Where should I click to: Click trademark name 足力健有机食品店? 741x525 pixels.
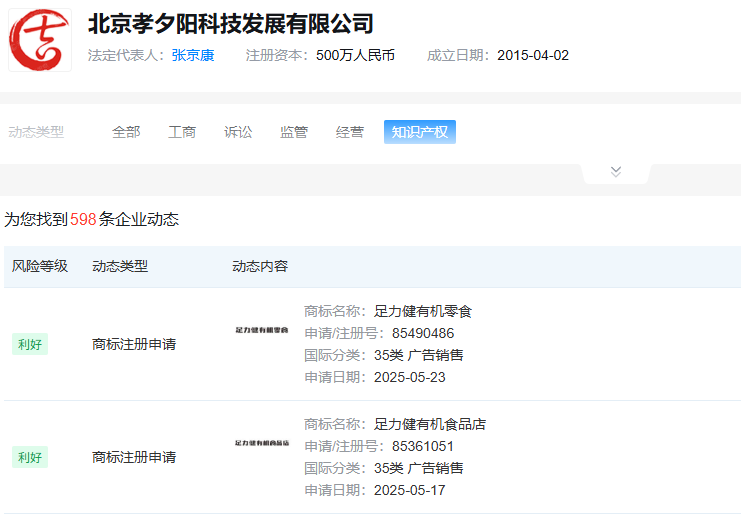430,424
